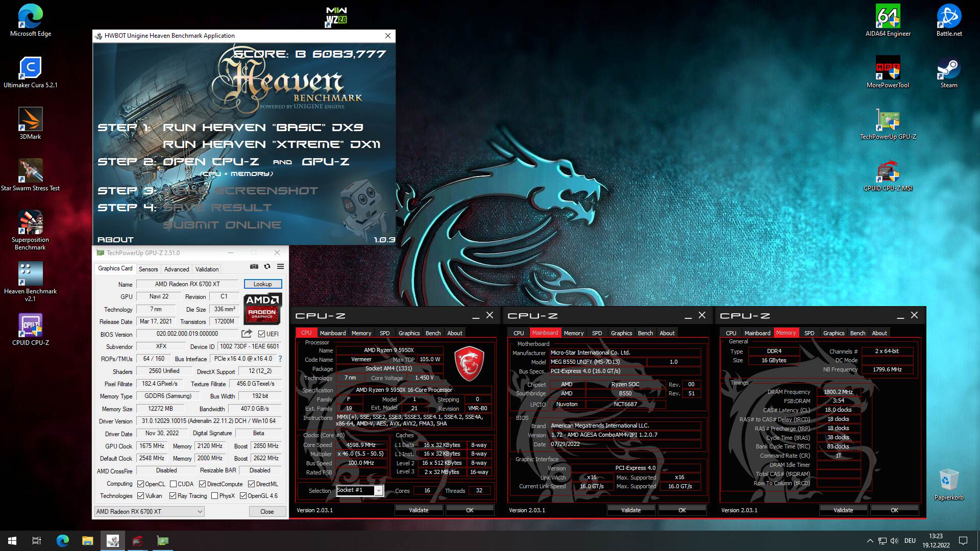
Task: Open About tab in Mainboard CPU-Z window
Action: click(667, 333)
